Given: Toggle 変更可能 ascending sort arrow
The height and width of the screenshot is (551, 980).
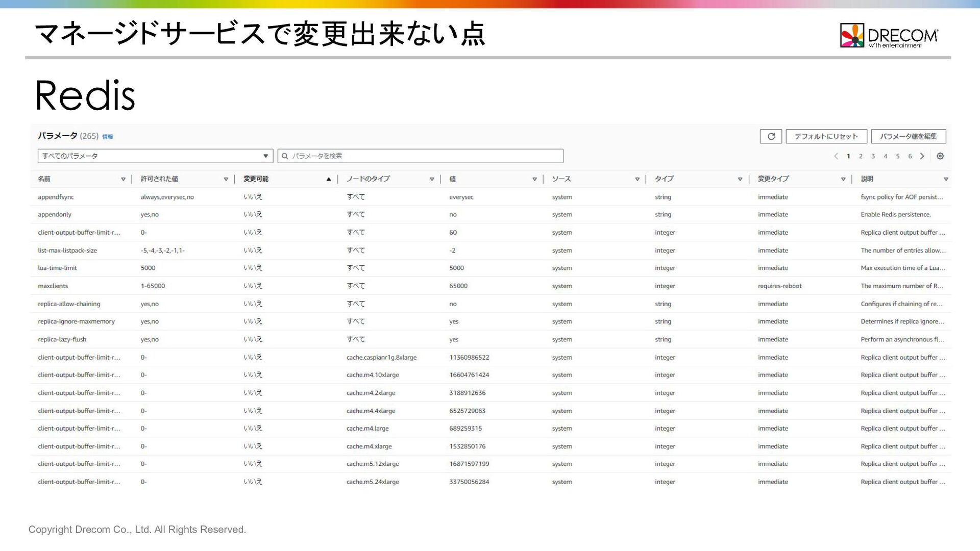Looking at the screenshot, I should point(329,179).
